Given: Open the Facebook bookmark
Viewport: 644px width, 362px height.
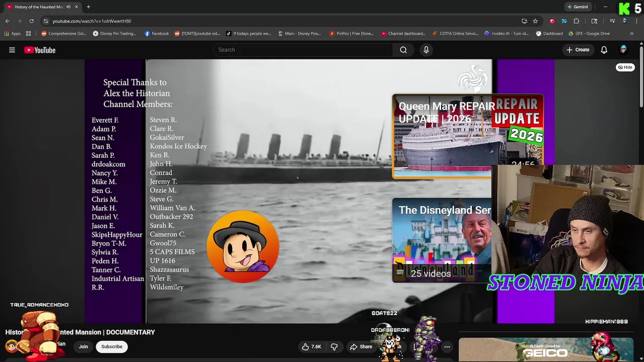Looking at the screenshot, I should coord(156,34).
